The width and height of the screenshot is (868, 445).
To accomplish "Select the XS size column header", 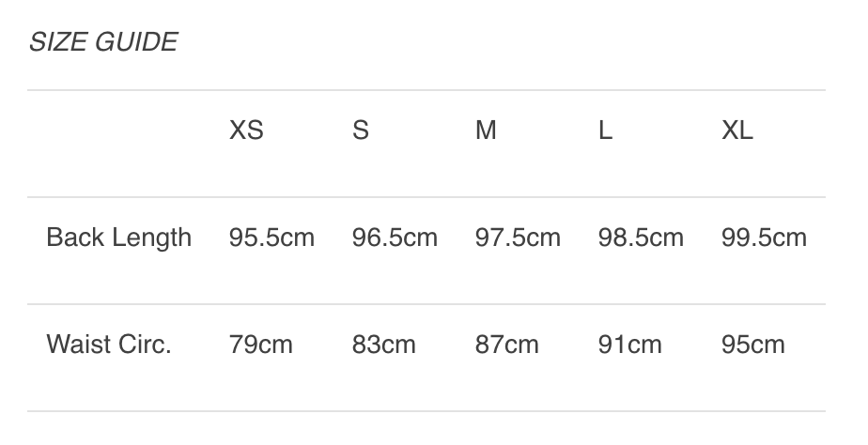I will [x=246, y=130].
